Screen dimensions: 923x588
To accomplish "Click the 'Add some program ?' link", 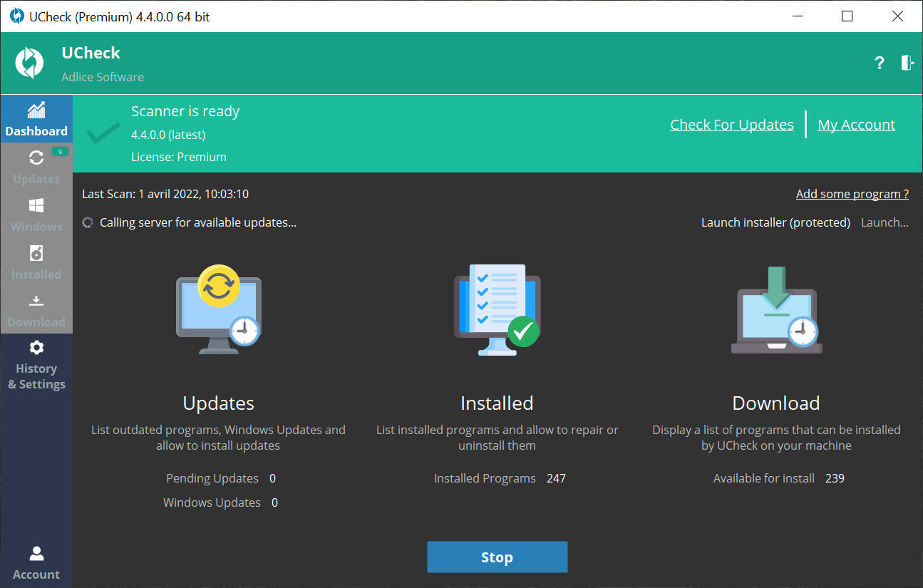I will pos(852,194).
